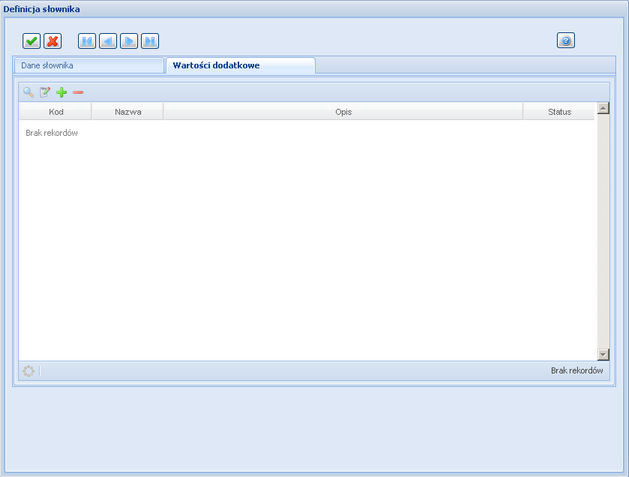The height and width of the screenshot is (477, 629).
Task: Click the Opis column header
Action: click(343, 112)
